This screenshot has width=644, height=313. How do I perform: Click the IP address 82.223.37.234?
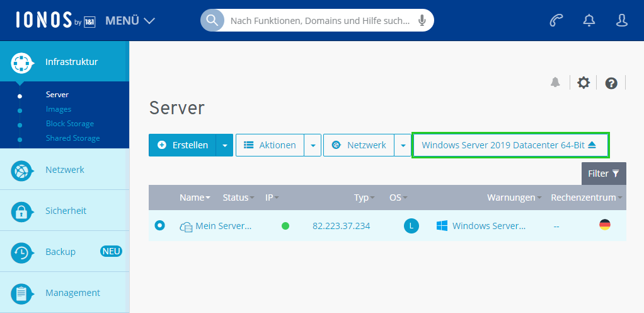(342, 226)
